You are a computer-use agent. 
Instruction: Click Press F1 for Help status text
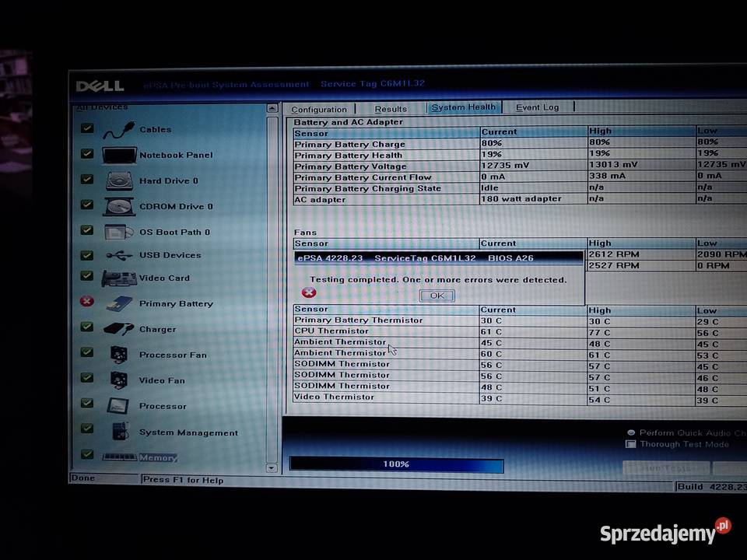coord(183,480)
